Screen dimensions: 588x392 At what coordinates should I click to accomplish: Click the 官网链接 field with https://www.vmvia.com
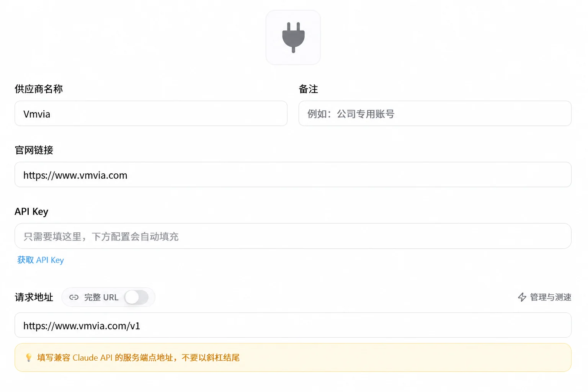[293, 175]
